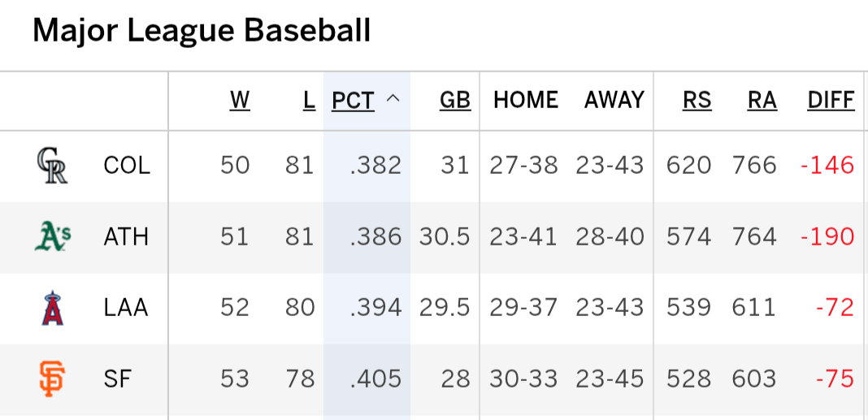
Task: Sort standings by GB column
Action: [455, 100]
